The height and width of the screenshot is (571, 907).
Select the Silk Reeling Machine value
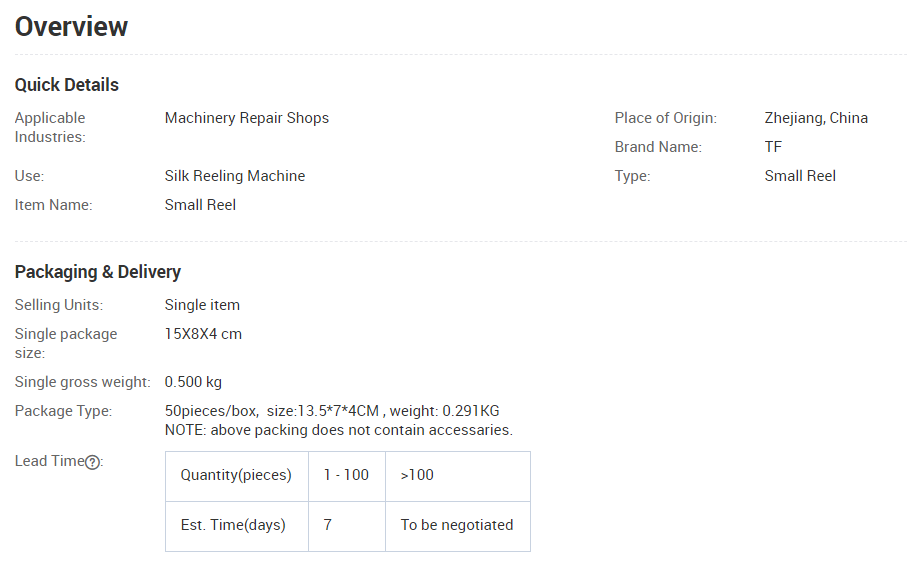(x=235, y=176)
